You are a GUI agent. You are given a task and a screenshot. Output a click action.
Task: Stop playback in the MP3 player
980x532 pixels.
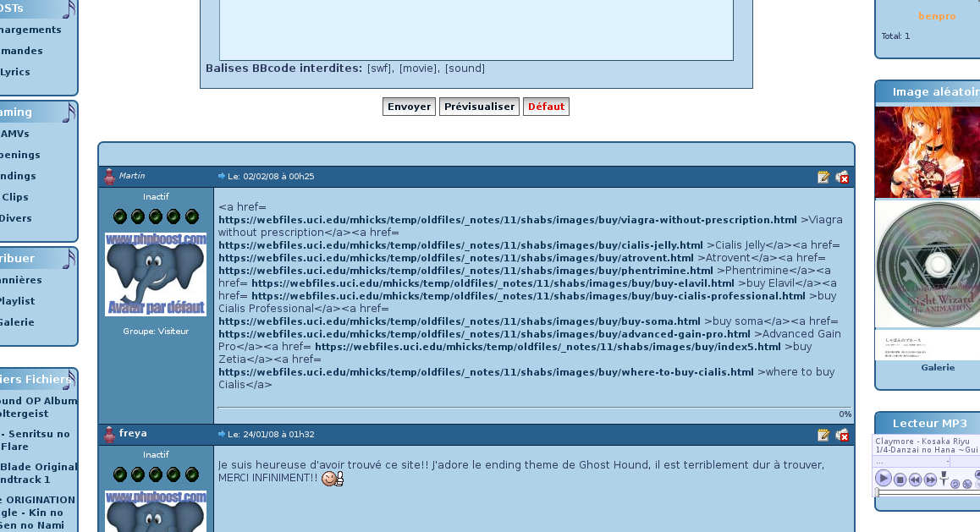click(900, 480)
